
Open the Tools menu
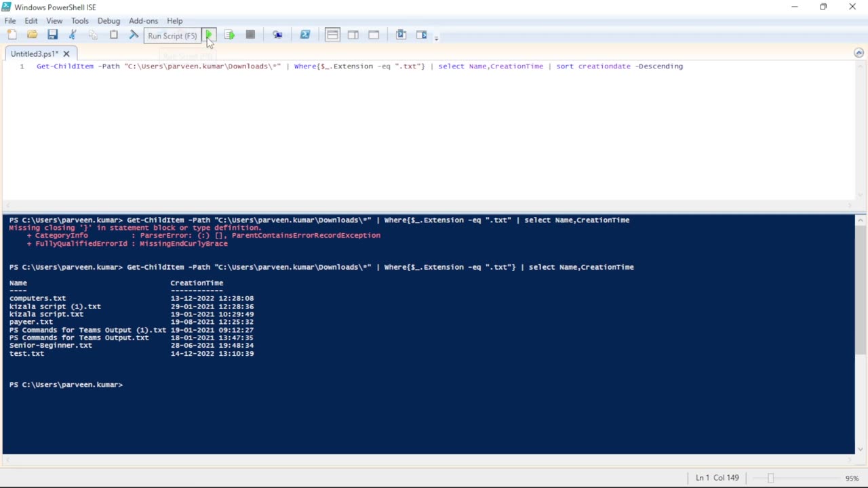click(x=80, y=21)
